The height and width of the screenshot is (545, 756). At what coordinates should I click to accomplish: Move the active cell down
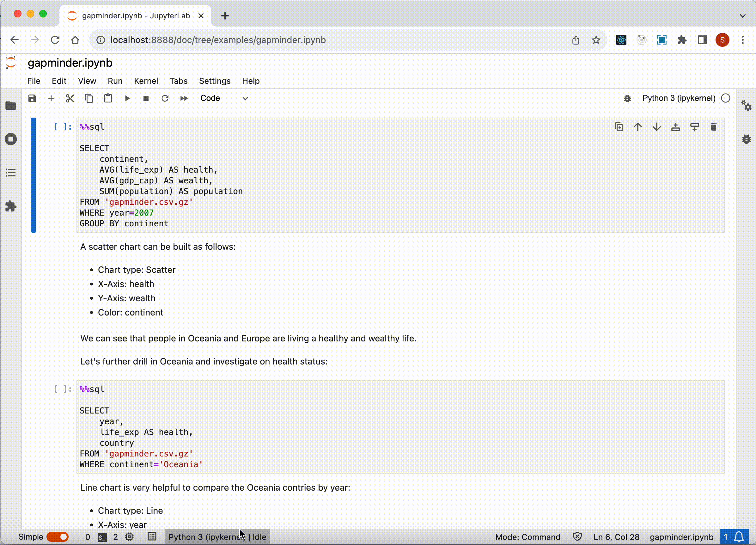click(x=656, y=127)
